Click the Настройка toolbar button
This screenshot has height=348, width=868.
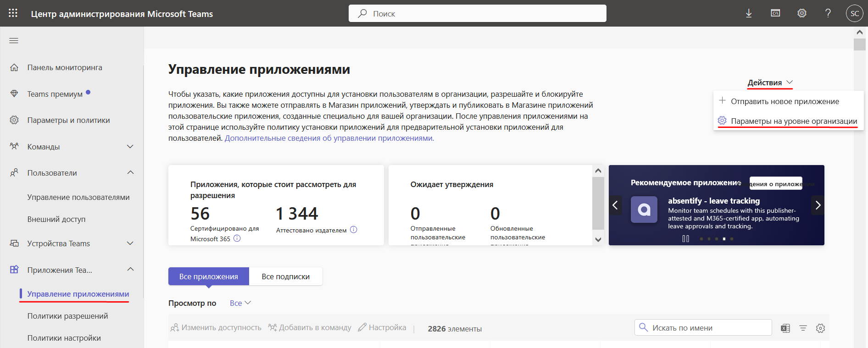382,328
